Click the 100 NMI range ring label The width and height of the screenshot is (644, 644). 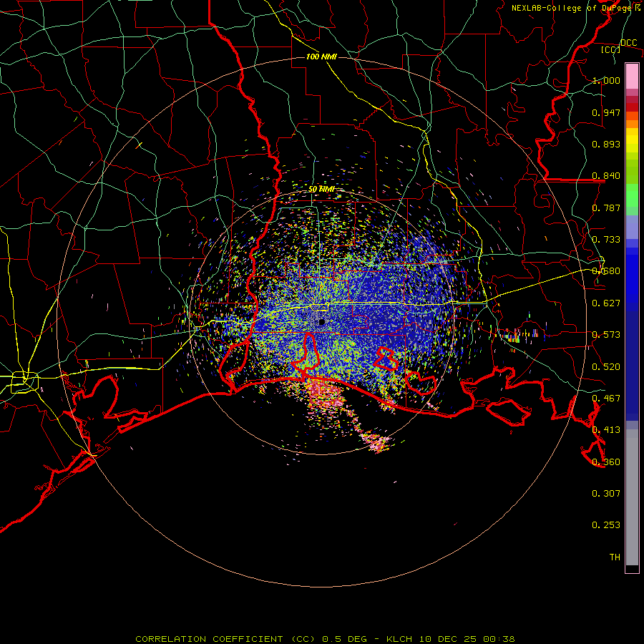pos(321,57)
